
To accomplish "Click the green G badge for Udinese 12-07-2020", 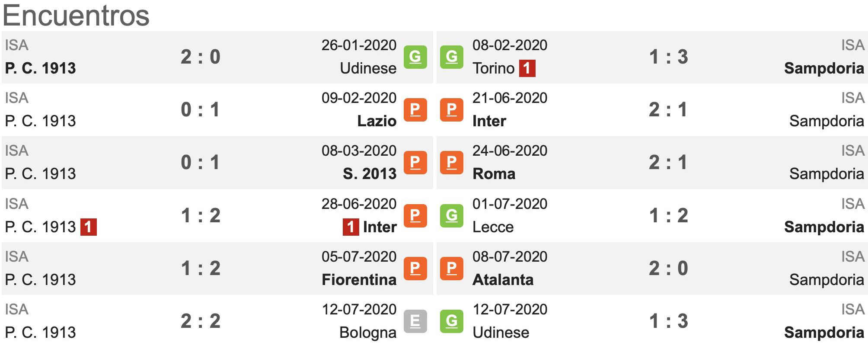I will [451, 321].
